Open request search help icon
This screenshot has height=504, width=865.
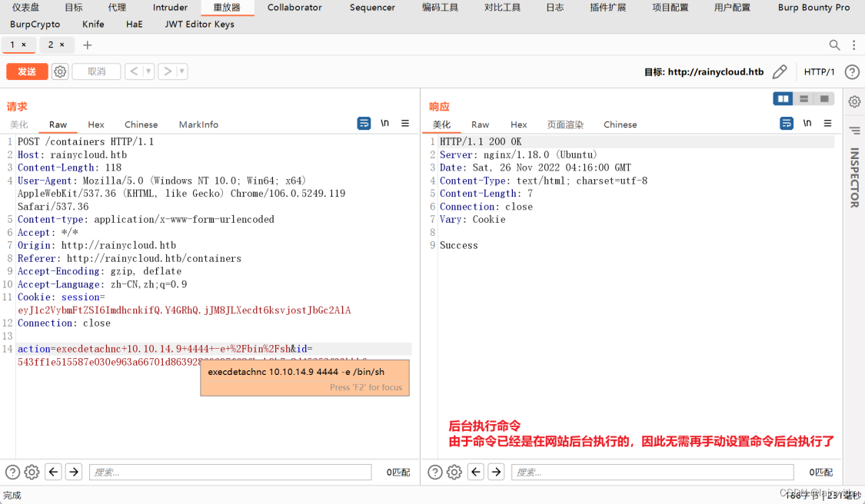[x=12, y=472]
